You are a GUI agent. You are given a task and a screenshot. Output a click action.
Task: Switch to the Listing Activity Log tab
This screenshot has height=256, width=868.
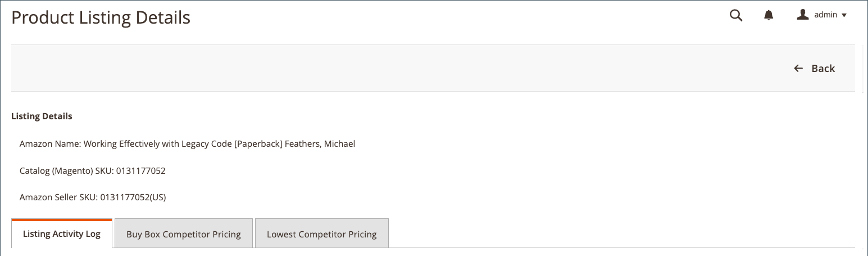click(62, 234)
